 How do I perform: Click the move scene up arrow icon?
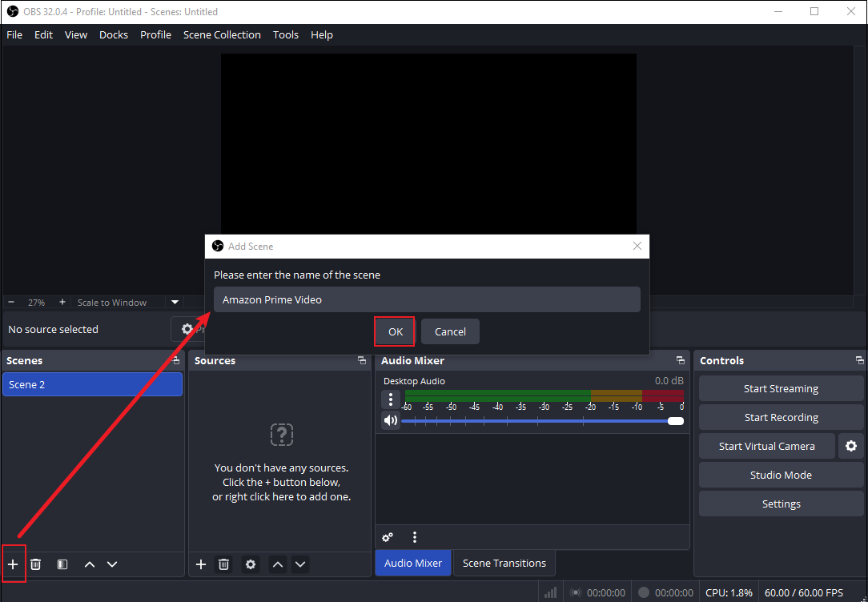[89, 564]
